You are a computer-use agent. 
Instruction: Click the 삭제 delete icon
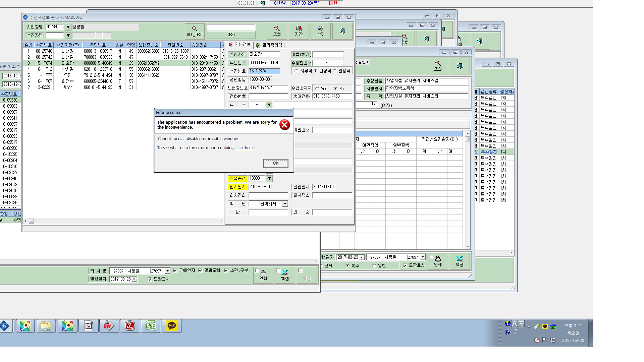click(x=321, y=28)
